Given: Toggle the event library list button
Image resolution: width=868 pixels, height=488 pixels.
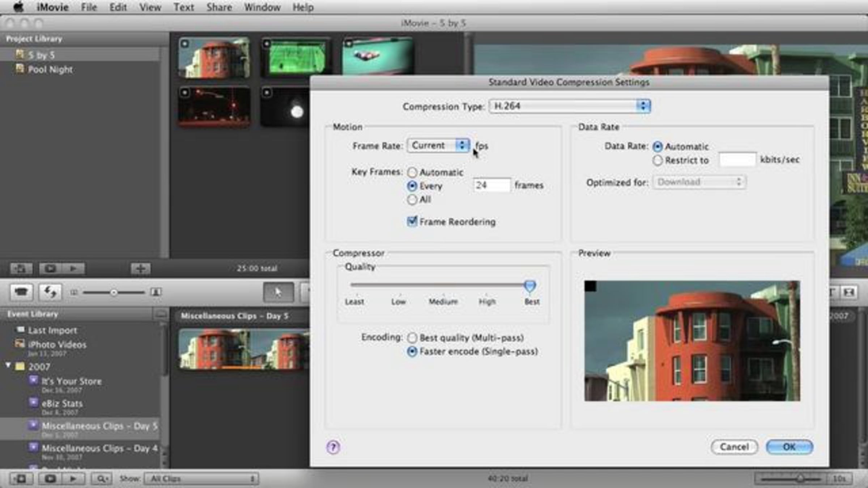Looking at the screenshot, I should (x=21, y=479).
